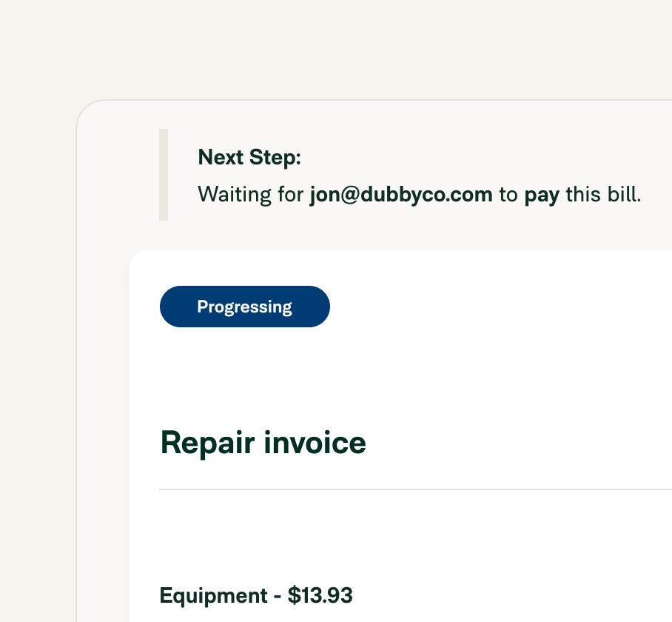
Task: Click the "Waiting for" text
Action: [x=251, y=195]
